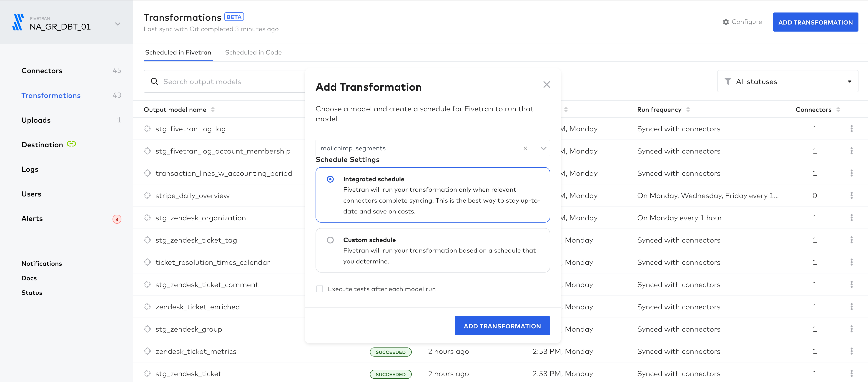This screenshot has height=382, width=868.
Task: Click the top-right ADD TRANSFORMATION button
Action: (x=815, y=22)
